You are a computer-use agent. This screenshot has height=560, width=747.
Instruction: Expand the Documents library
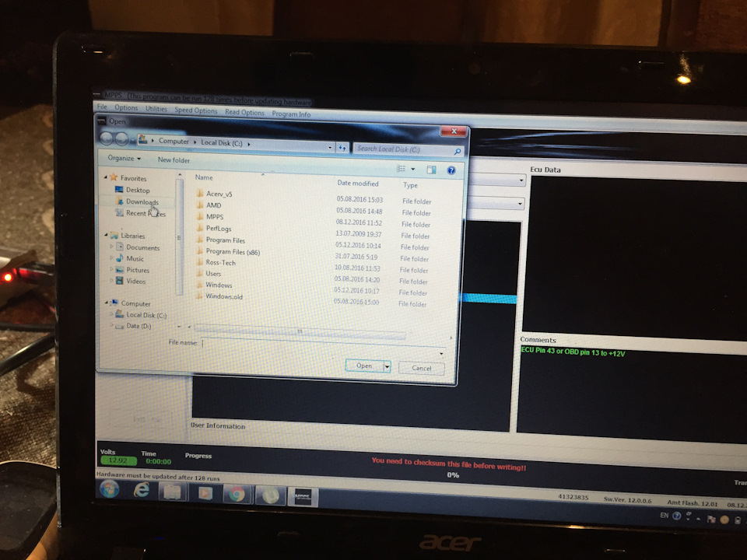111,247
